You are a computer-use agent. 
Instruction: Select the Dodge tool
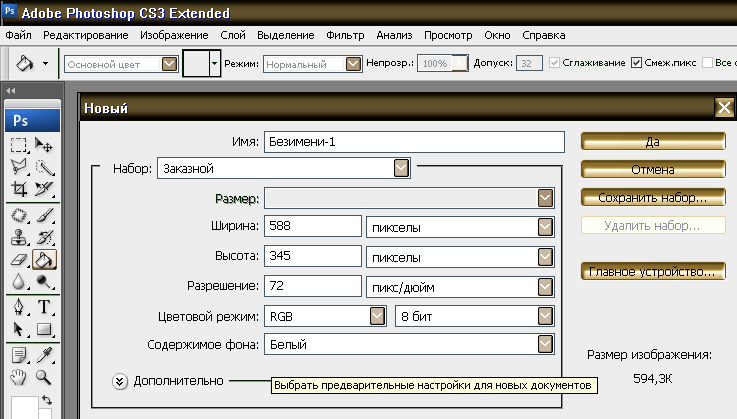(44, 281)
